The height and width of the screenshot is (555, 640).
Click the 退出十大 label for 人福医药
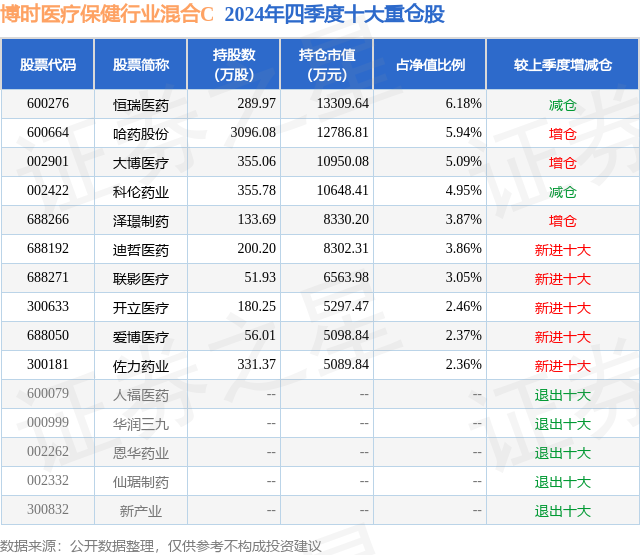(x=563, y=395)
